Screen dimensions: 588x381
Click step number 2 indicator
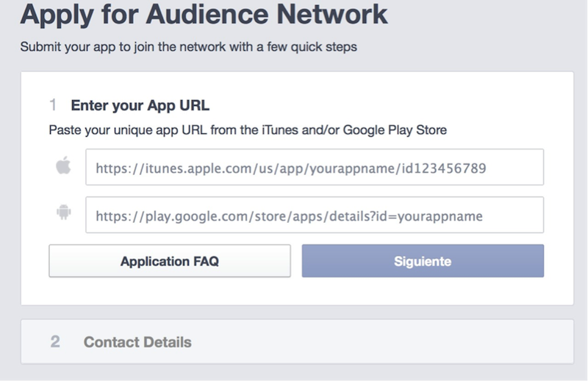[55, 342]
